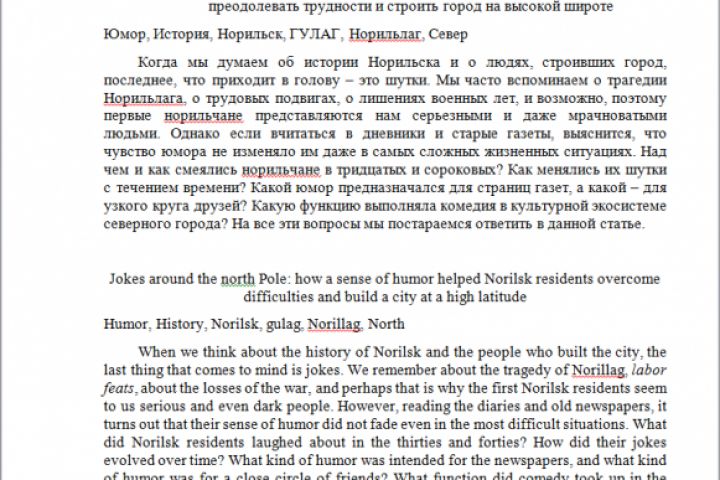720x480 pixels.
Task: Click the word "сороковых"
Action: pos(462,170)
